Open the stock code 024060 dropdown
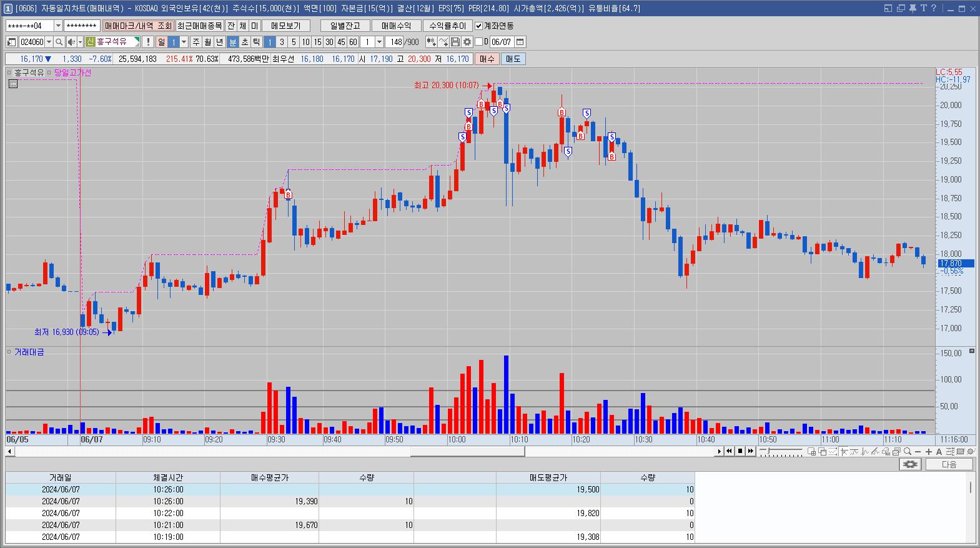980x548 pixels. [49, 42]
